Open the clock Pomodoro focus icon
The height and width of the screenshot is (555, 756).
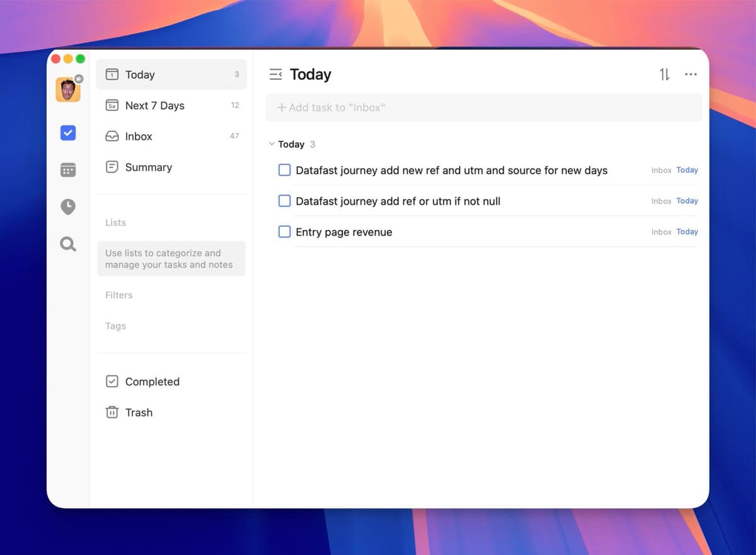67,207
